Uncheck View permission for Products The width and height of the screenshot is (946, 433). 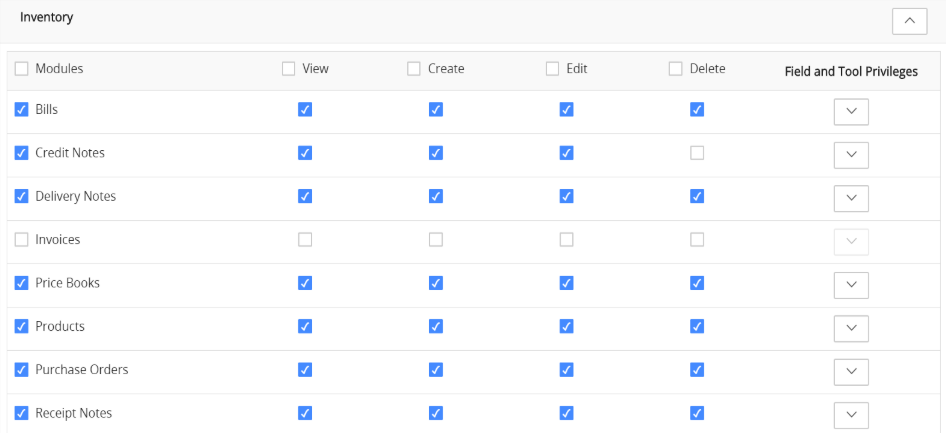(x=305, y=326)
